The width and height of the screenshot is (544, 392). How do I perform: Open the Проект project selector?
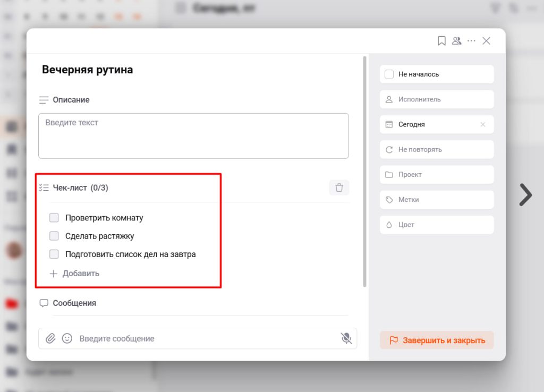pyautogui.click(x=437, y=174)
